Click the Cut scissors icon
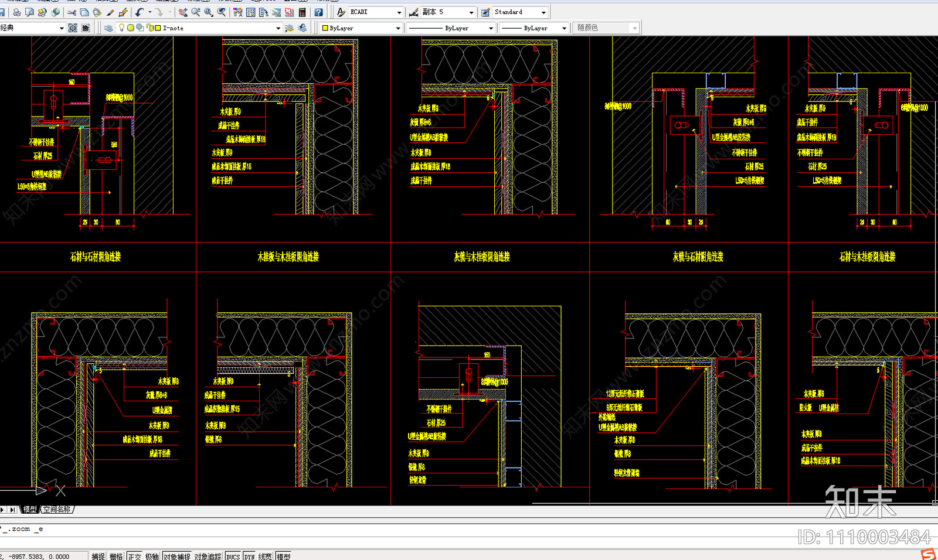The image size is (938, 560). [72, 12]
